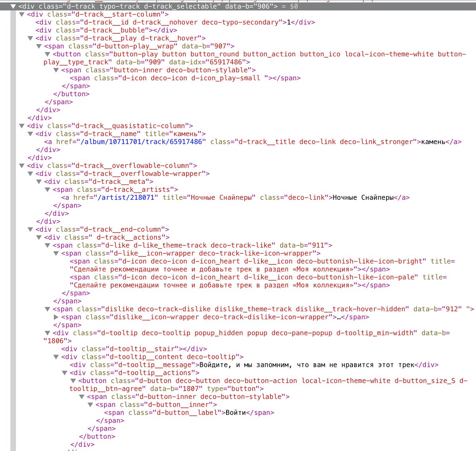The image size is (476, 451).
Task: Collapse the d-track__overflowable-wrapper div
Action: pyautogui.click(x=30, y=173)
